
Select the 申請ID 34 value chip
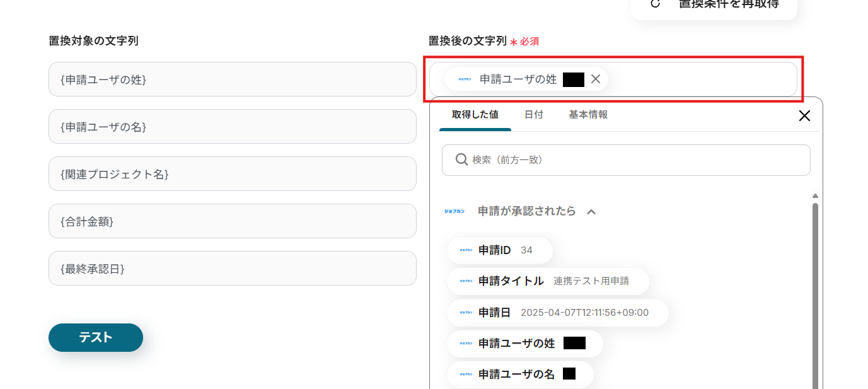pos(500,250)
